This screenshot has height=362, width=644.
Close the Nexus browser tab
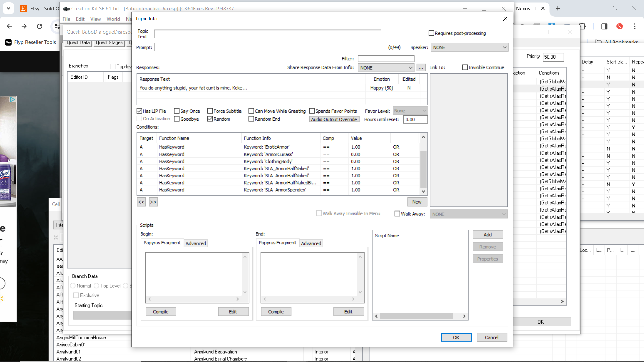tap(543, 8)
